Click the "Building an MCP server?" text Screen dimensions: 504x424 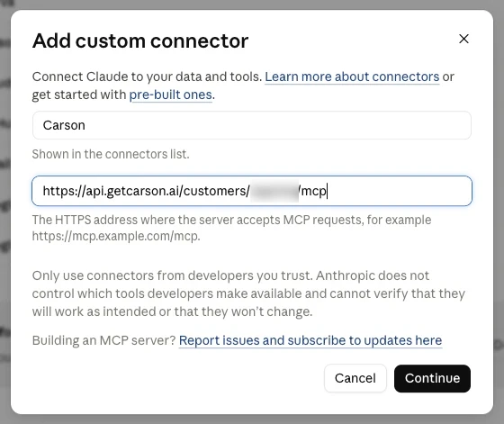pos(104,340)
